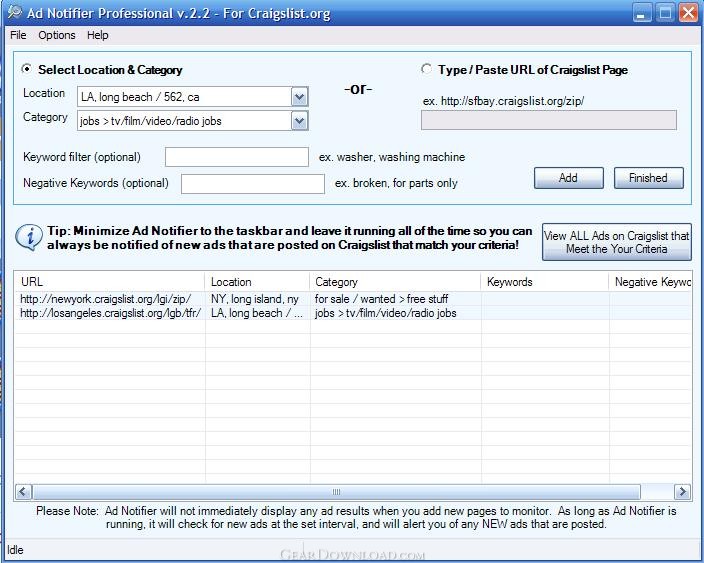Click the Finished button

(648, 178)
